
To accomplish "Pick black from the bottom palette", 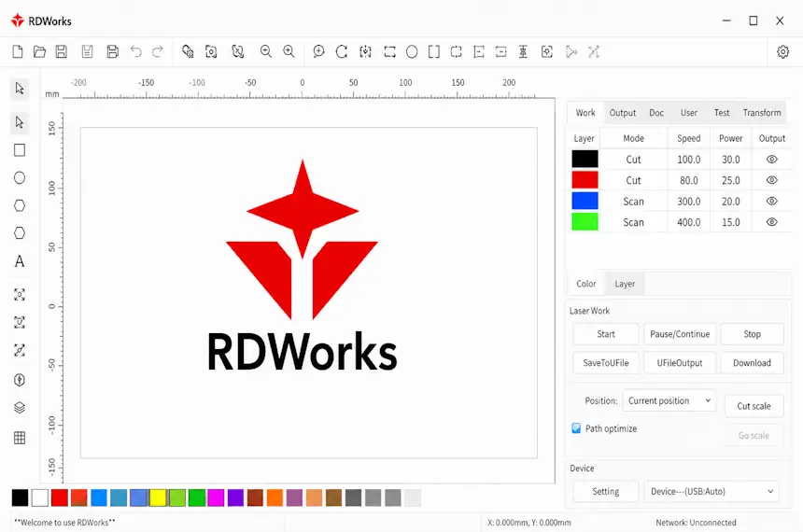I will pyautogui.click(x=20, y=497).
